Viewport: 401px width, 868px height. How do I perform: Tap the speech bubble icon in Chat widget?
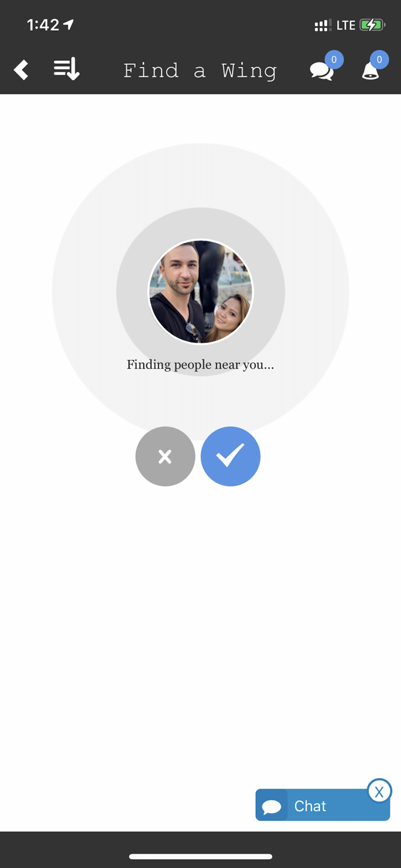point(271,807)
